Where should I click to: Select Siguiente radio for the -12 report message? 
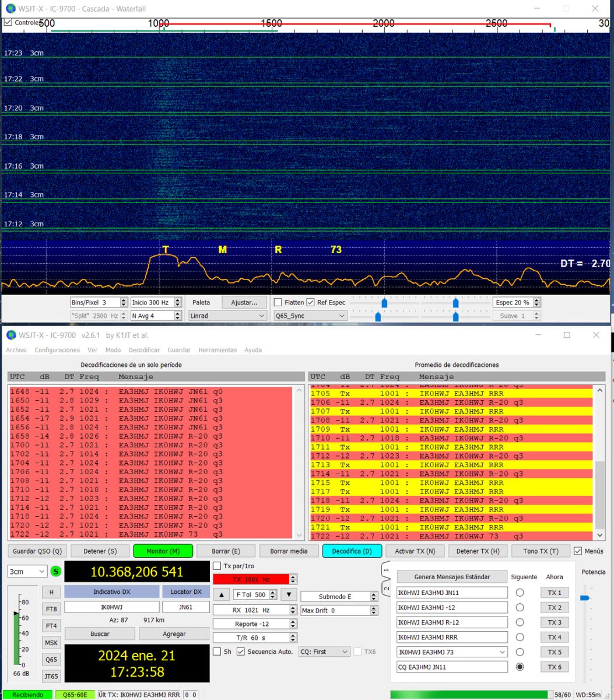pos(520,607)
